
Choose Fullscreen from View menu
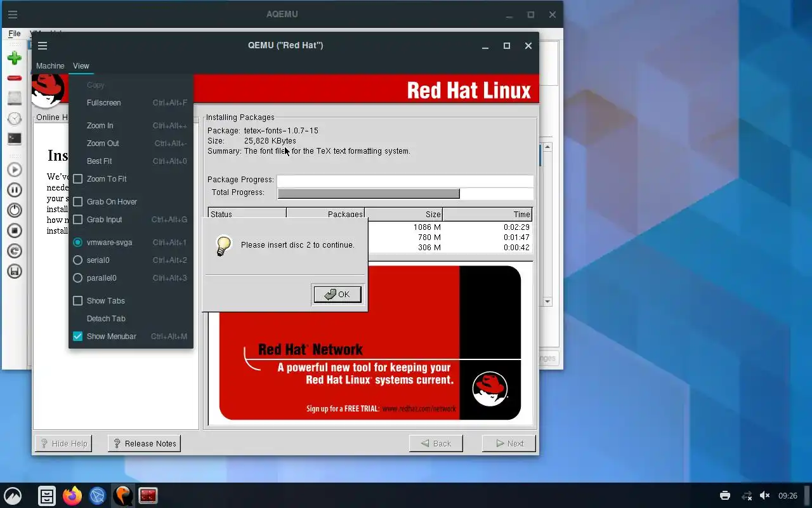pos(131,103)
